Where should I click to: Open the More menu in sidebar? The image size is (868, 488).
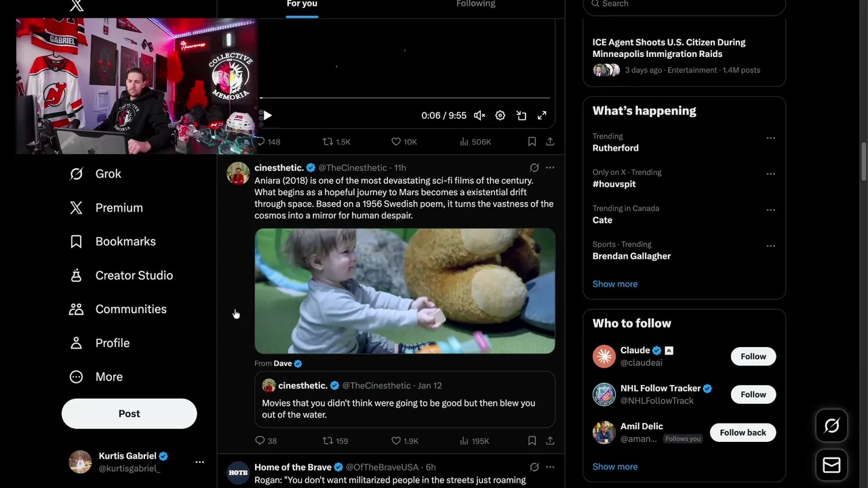(96, 377)
